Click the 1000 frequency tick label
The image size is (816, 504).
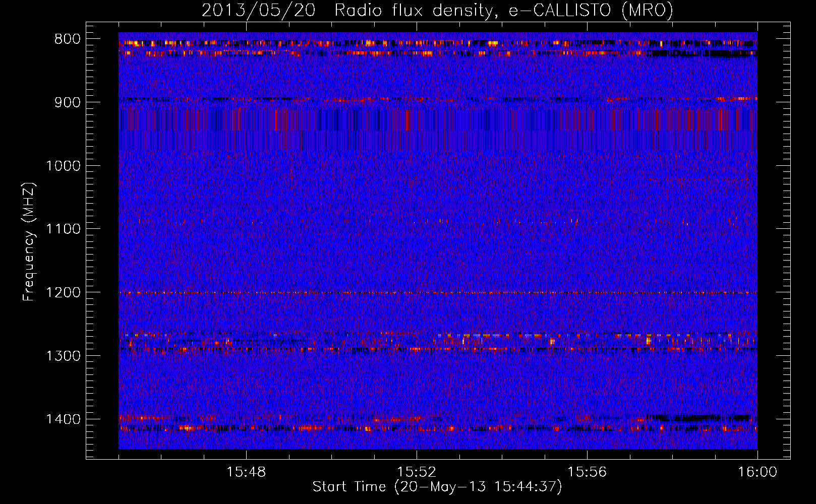point(63,166)
